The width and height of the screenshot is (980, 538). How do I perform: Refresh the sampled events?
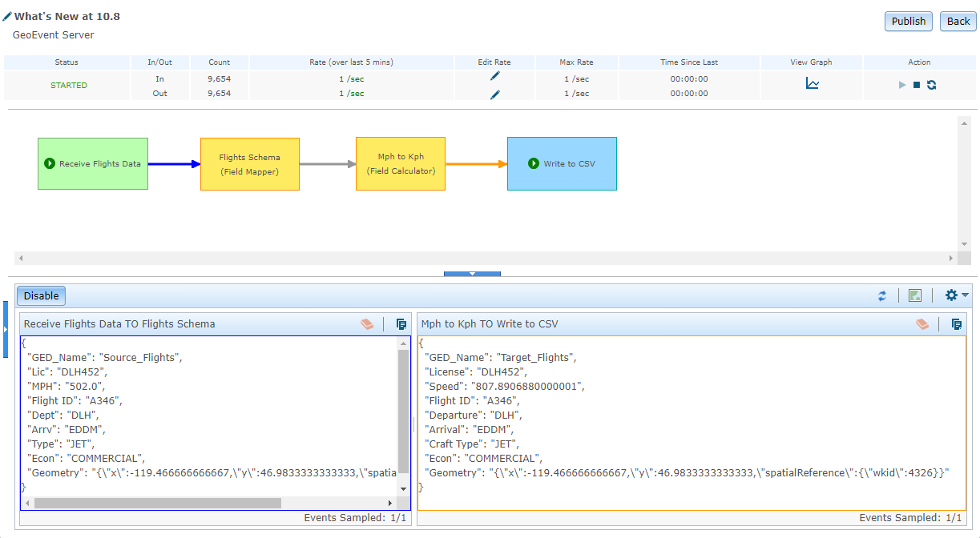point(882,295)
